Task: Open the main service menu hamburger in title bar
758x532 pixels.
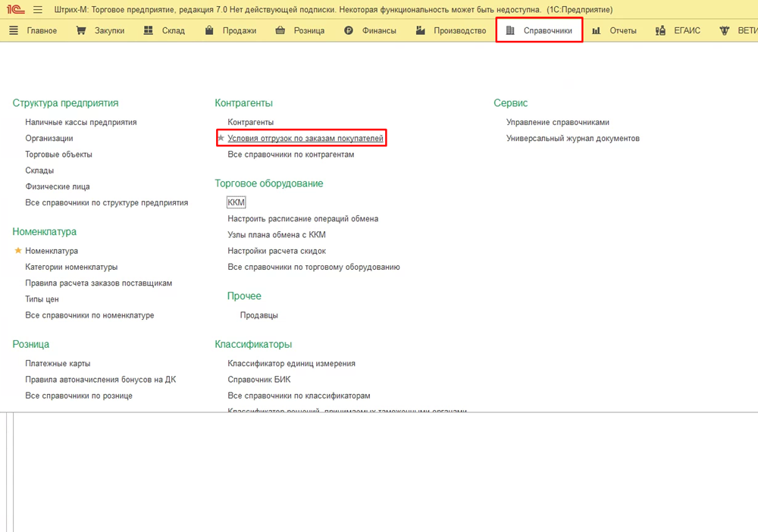Action: point(38,10)
